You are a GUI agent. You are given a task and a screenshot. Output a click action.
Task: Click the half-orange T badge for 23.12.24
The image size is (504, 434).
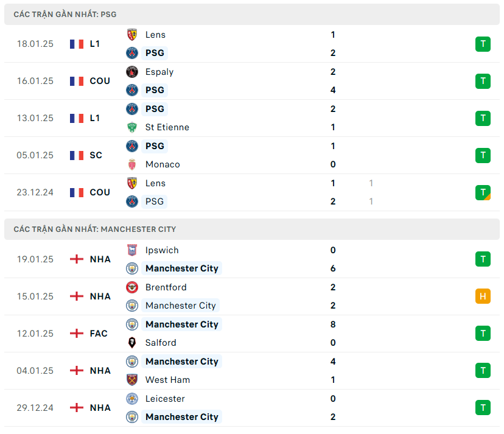[483, 192]
